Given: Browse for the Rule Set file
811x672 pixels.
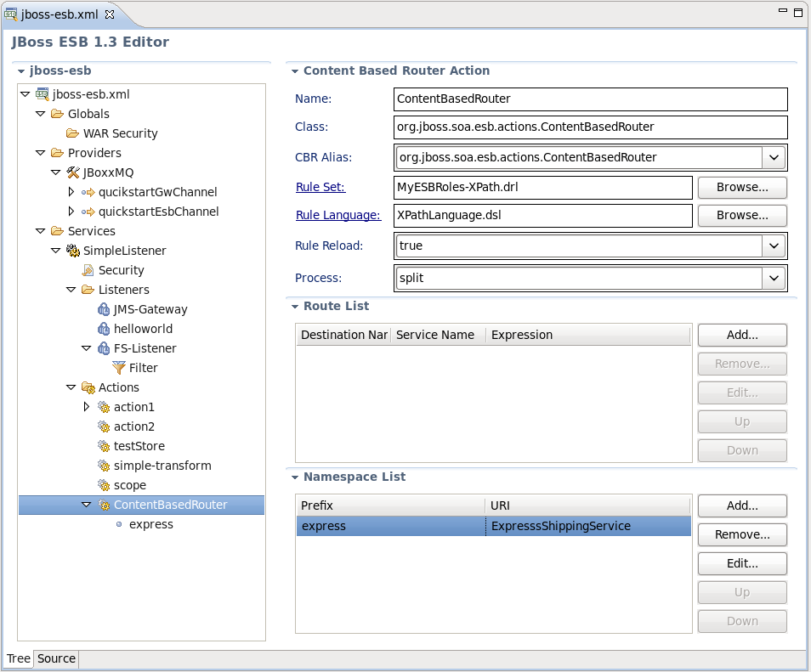Looking at the screenshot, I should [x=742, y=188].
